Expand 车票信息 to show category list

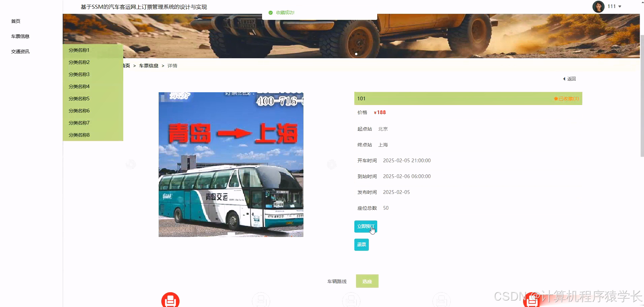click(x=20, y=36)
